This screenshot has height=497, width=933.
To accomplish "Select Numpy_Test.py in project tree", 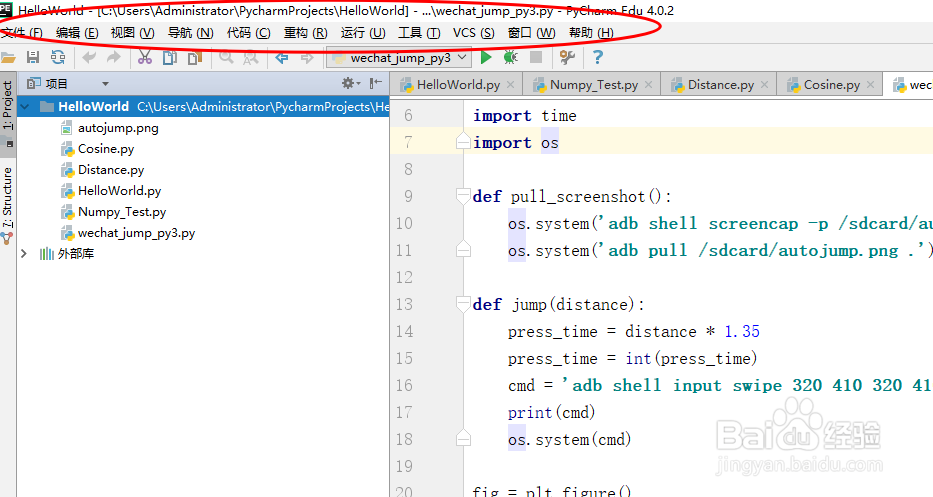I will [x=122, y=212].
